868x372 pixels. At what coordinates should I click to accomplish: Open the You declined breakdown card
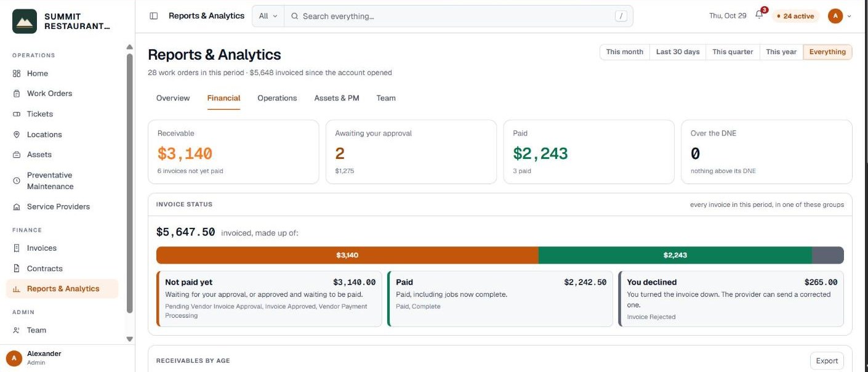[x=731, y=299]
